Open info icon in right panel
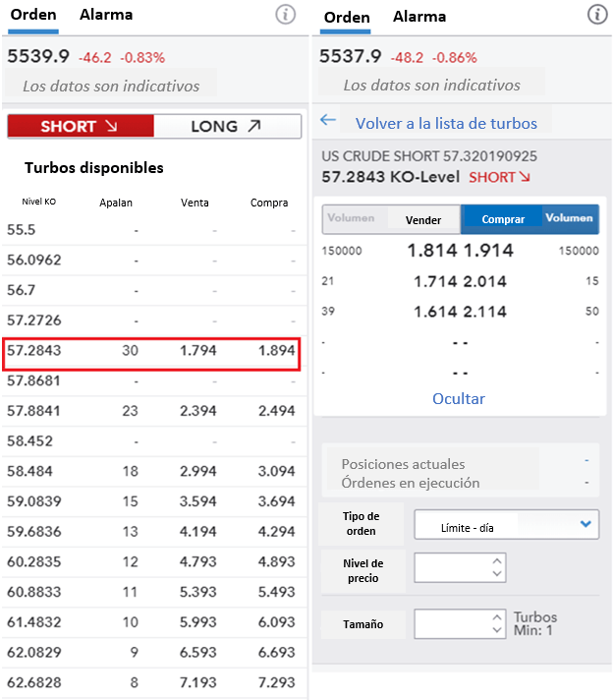The image size is (613, 700). tap(597, 15)
